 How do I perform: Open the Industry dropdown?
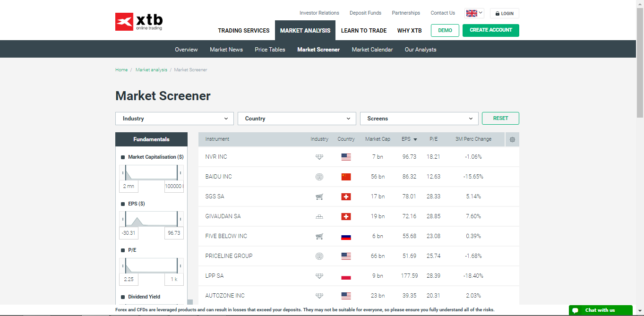(x=174, y=119)
